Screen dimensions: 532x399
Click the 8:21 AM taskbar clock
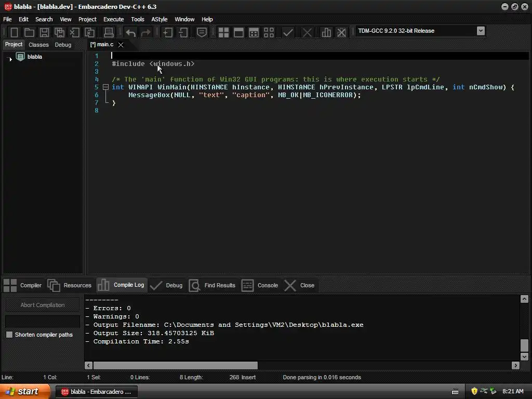point(513,392)
